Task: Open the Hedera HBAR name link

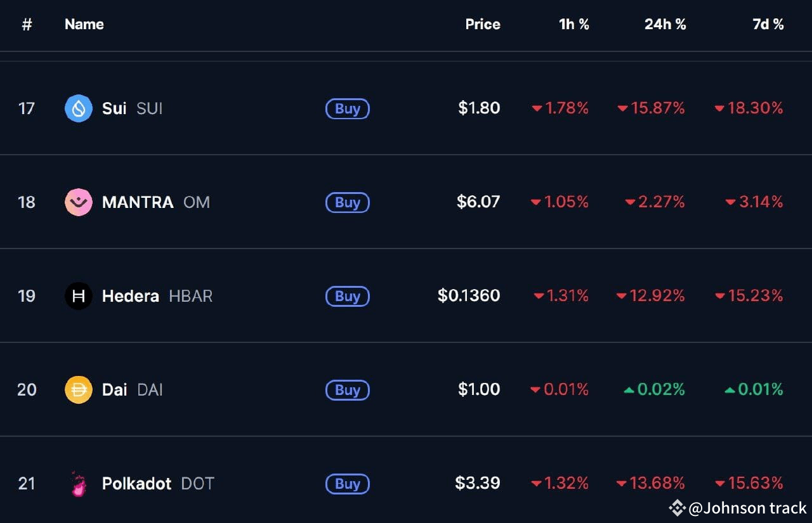Action: [157, 296]
